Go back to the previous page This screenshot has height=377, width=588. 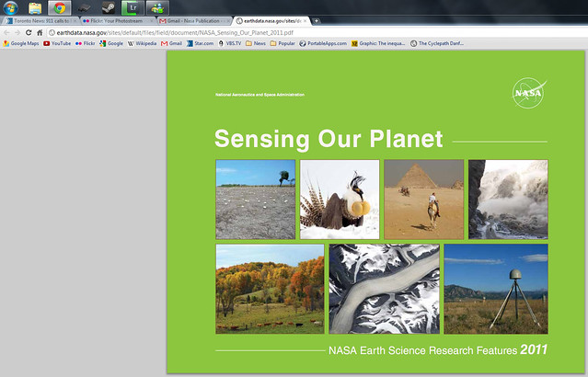(6, 32)
